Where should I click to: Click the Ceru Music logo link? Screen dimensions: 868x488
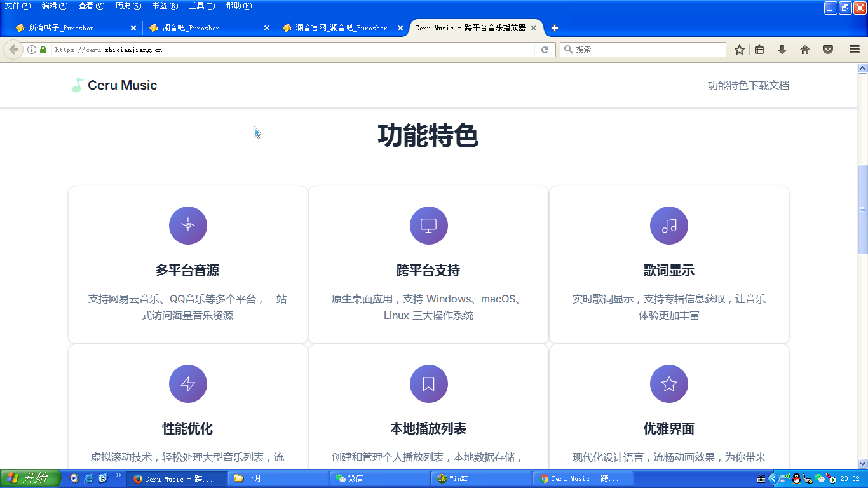click(114, 85)
